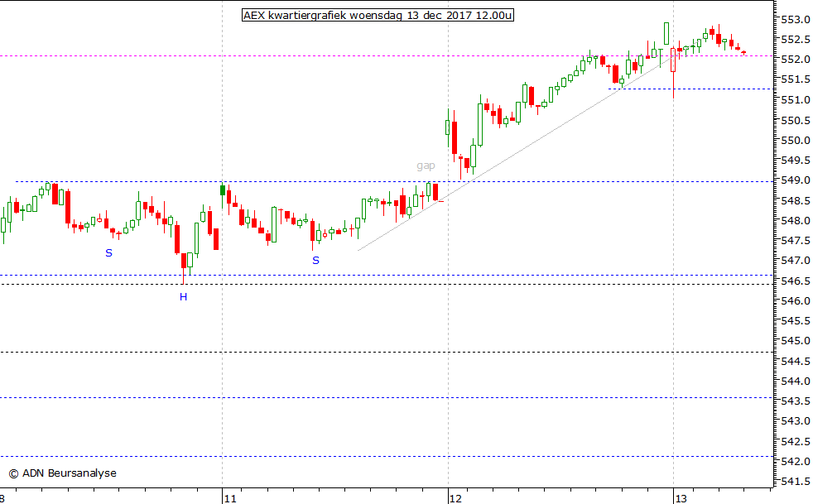
Task: Click the 542.0 price axis label
Action: click(x=796, y=462)
